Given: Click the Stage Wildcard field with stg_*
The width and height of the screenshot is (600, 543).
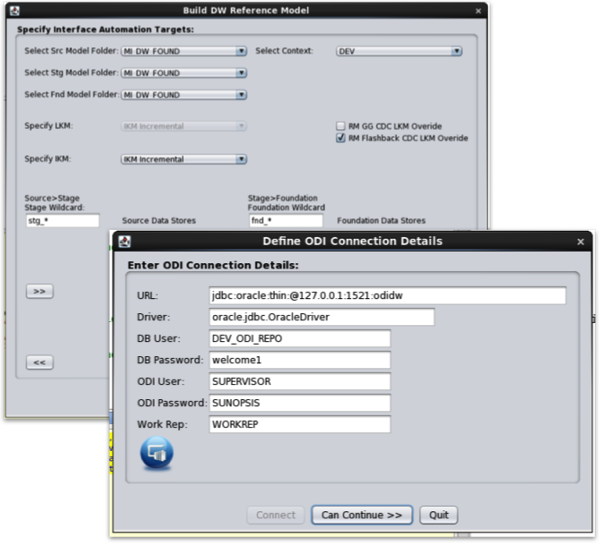Looking at the screenshot, I should click(63, 220).
